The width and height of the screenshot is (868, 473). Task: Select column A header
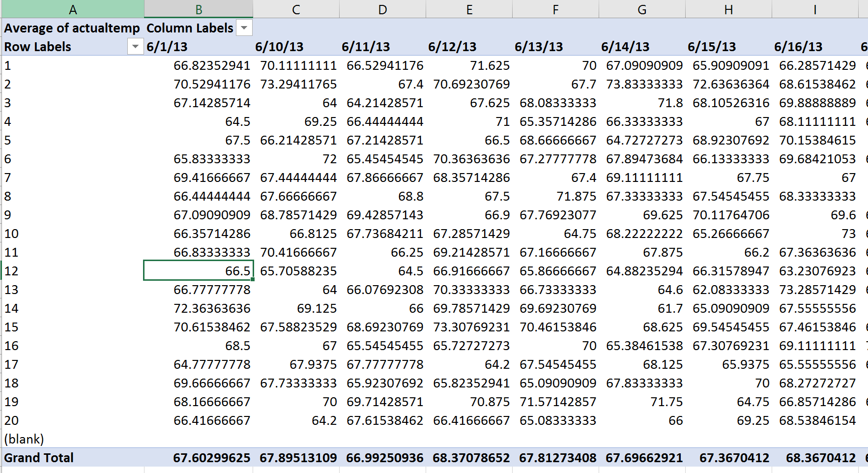pos(73,9)
